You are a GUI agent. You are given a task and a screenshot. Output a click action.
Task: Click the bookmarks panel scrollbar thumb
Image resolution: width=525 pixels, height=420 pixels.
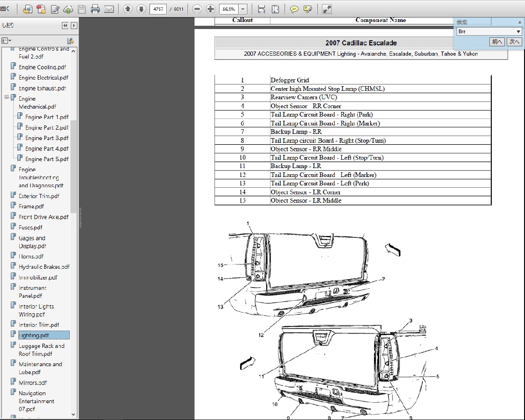(73, 166)
